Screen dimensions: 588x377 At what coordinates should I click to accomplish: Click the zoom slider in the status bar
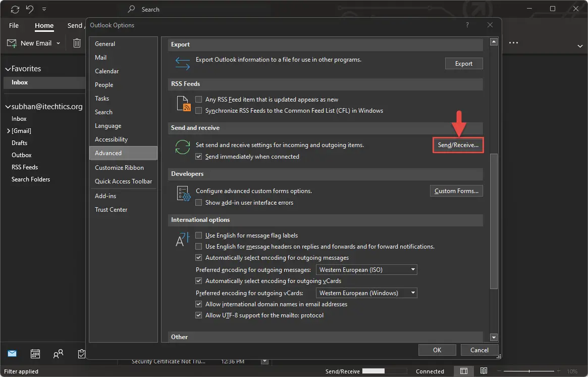coord(529,371)
